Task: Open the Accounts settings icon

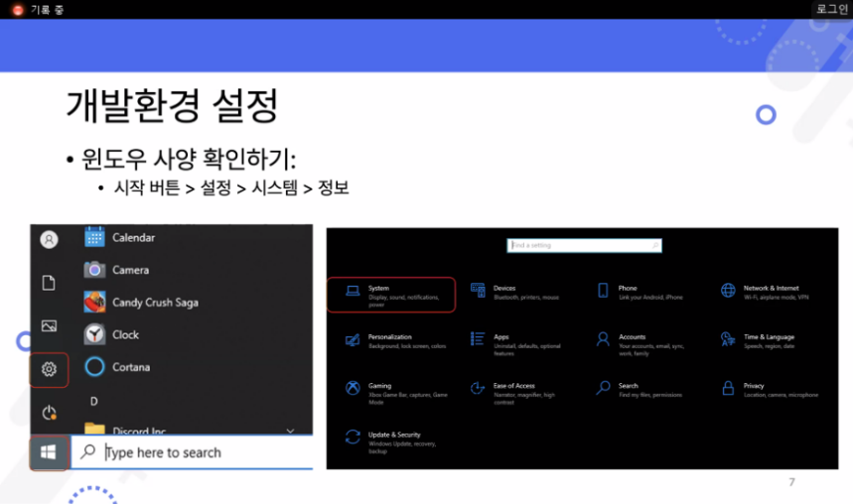Action: pyautogui.click(x=603, y=339)
